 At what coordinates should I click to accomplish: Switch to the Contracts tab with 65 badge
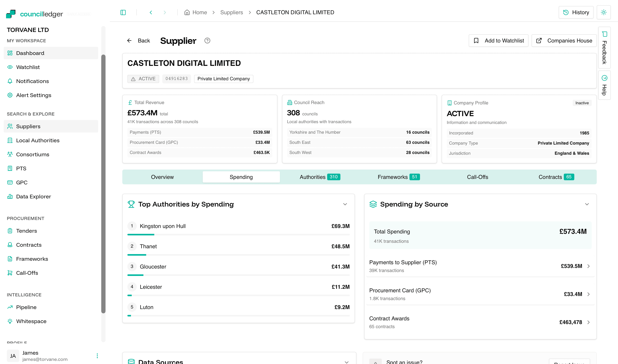coord(556,177)
